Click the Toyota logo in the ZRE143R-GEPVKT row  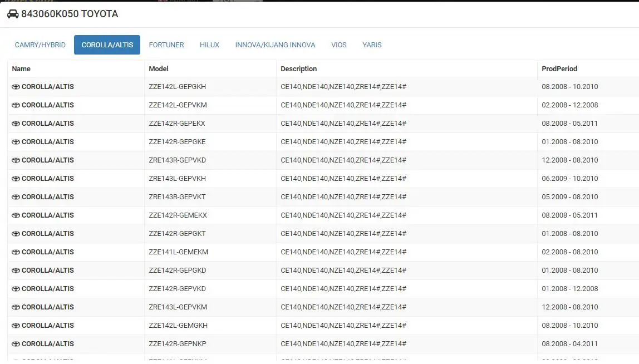tap(16, 197)
